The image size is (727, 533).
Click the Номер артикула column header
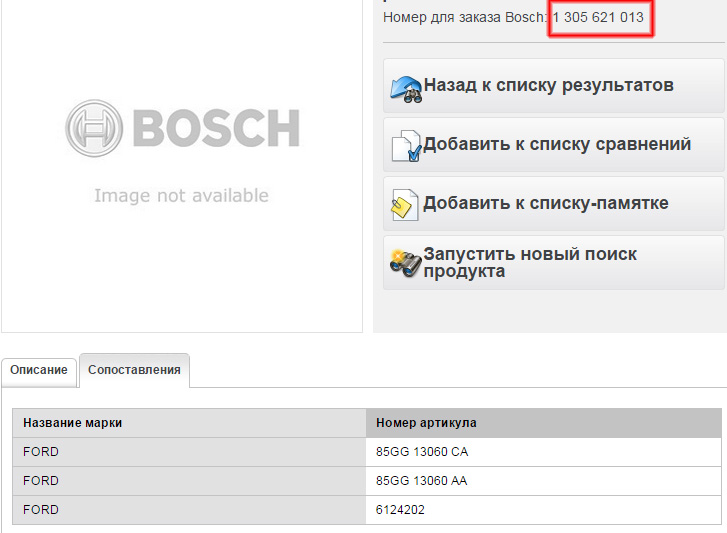click(x=543, y=423)
